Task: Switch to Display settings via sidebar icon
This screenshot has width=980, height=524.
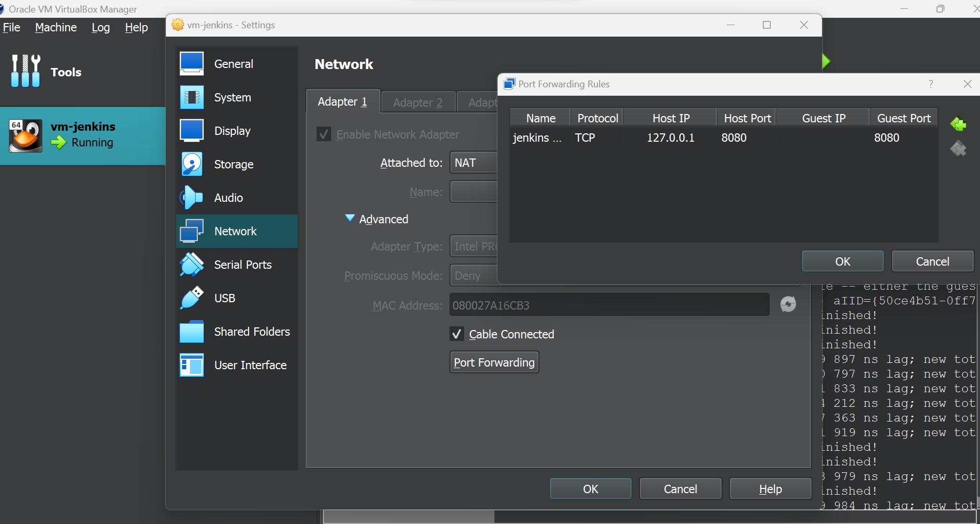Action: (x=192, y=130)
